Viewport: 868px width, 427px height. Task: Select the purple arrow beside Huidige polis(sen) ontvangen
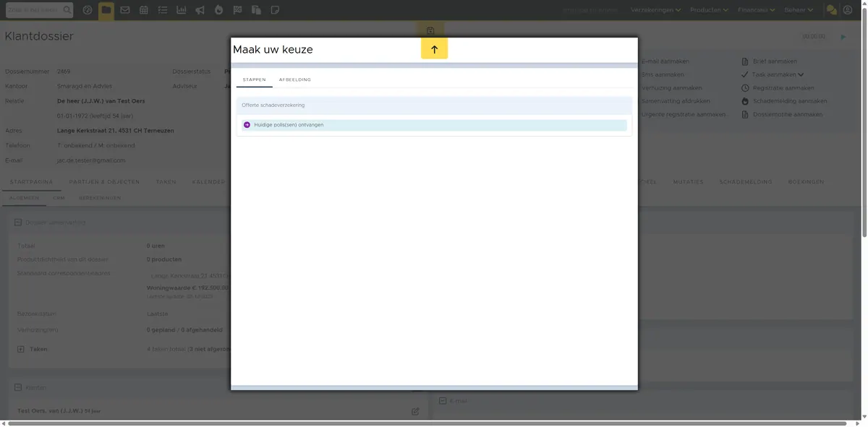[247, 125]
